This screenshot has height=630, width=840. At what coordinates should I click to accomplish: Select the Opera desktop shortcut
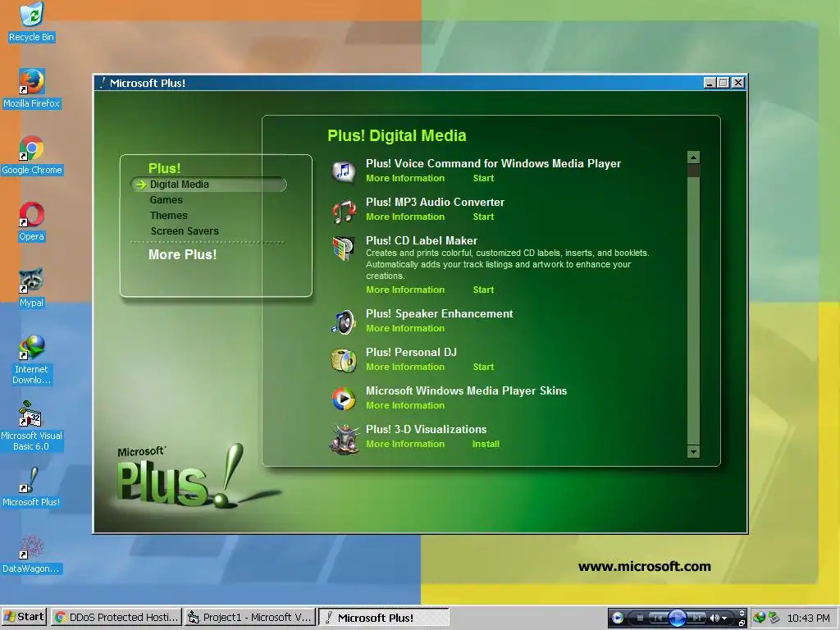[x=31, y=221]
